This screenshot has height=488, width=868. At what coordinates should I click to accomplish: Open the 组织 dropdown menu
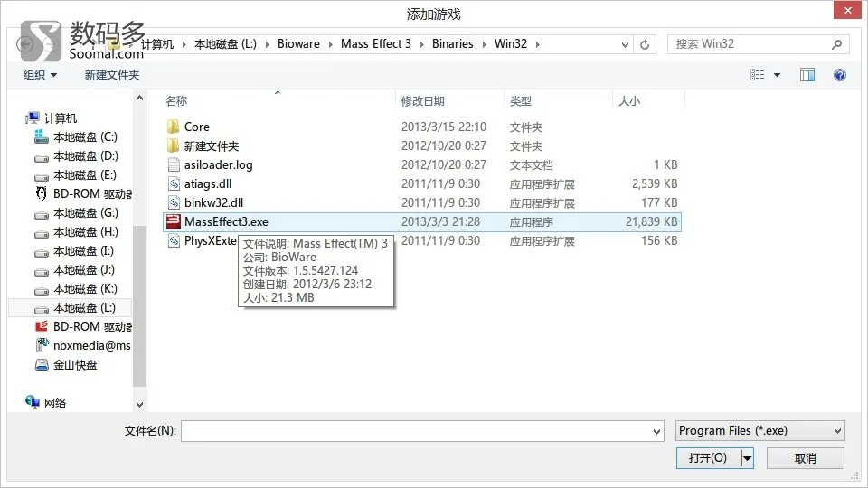point(40,75)
